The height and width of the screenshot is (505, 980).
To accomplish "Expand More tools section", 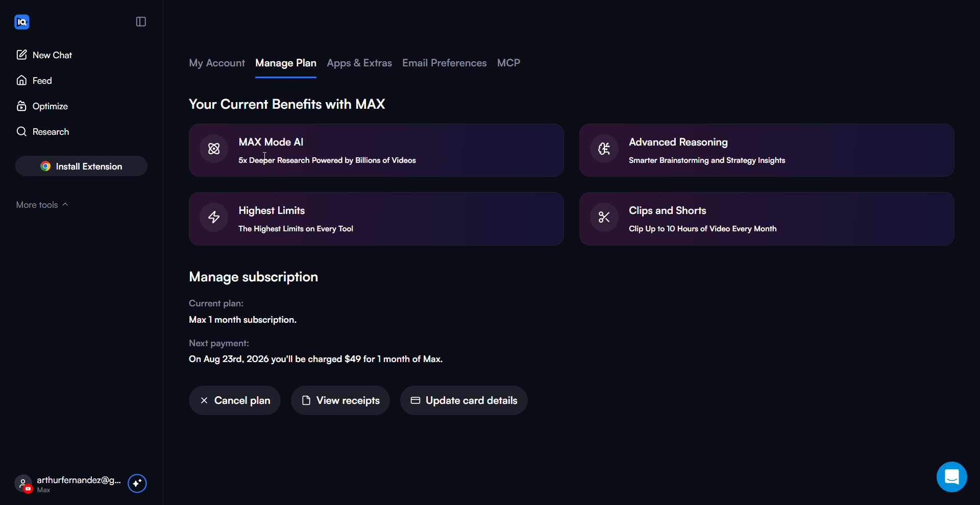I will [42, 205].
